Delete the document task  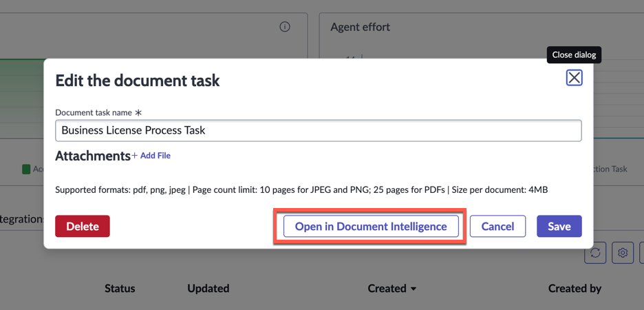[x=83, y=226]
